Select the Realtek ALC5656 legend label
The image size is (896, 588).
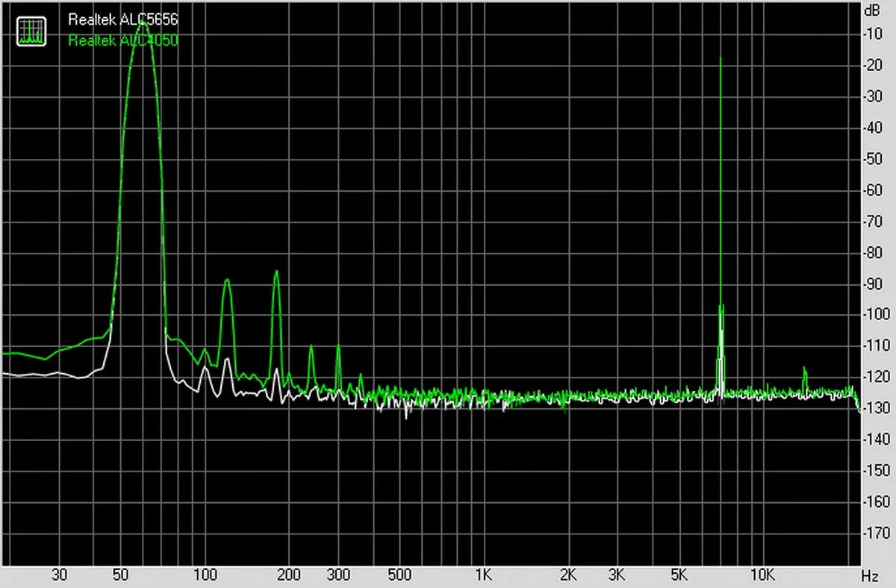tap(123, 20)
